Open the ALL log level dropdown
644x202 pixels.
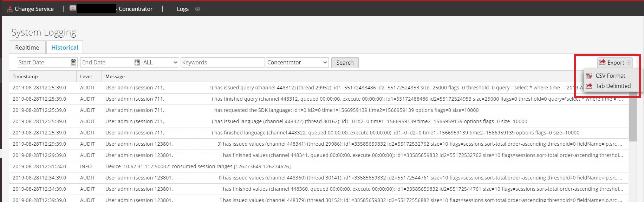tap(160, 62)
